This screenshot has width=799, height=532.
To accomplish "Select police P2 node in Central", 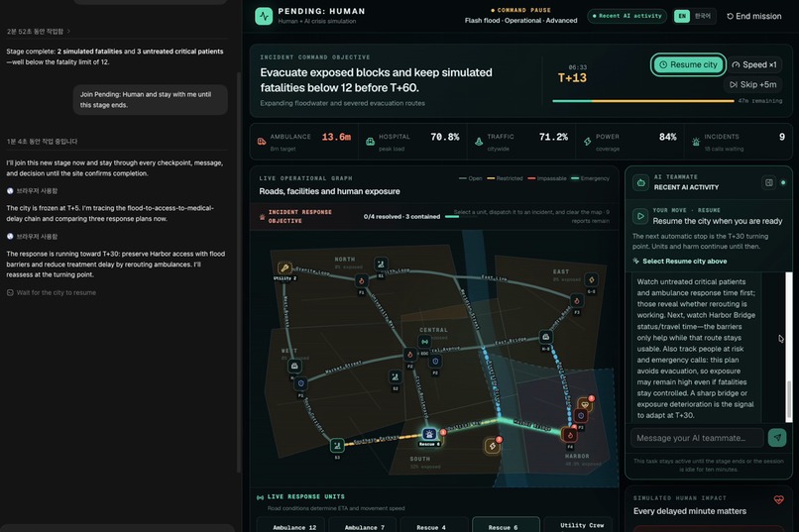I will (435, 362).
